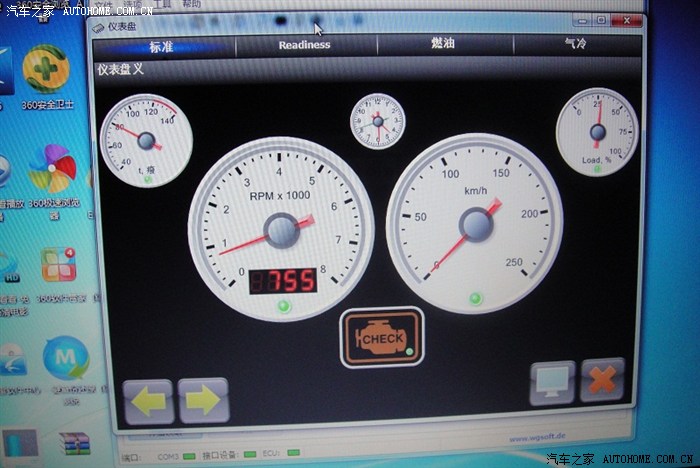This screenshot has width=700, height=468.
Task: Switch to the 气冷 tab
Action: click(x=576, y=45)
